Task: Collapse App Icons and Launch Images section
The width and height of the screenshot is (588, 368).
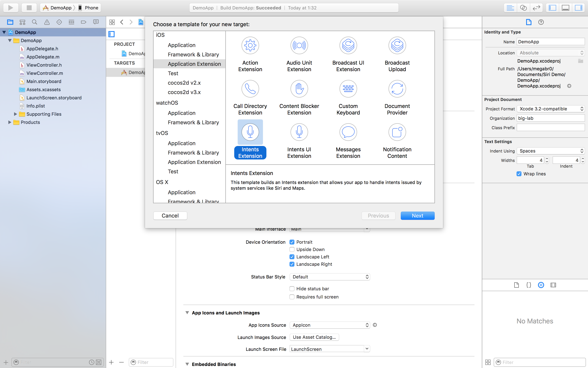Action: (x=187, y=313)
